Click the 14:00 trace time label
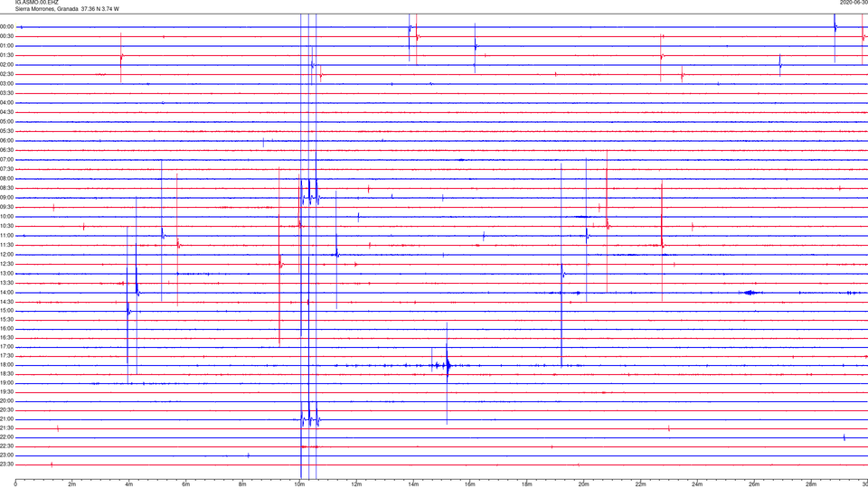Image resolution: width=868 pixels, height=488 pixels. tap(6, 293)
